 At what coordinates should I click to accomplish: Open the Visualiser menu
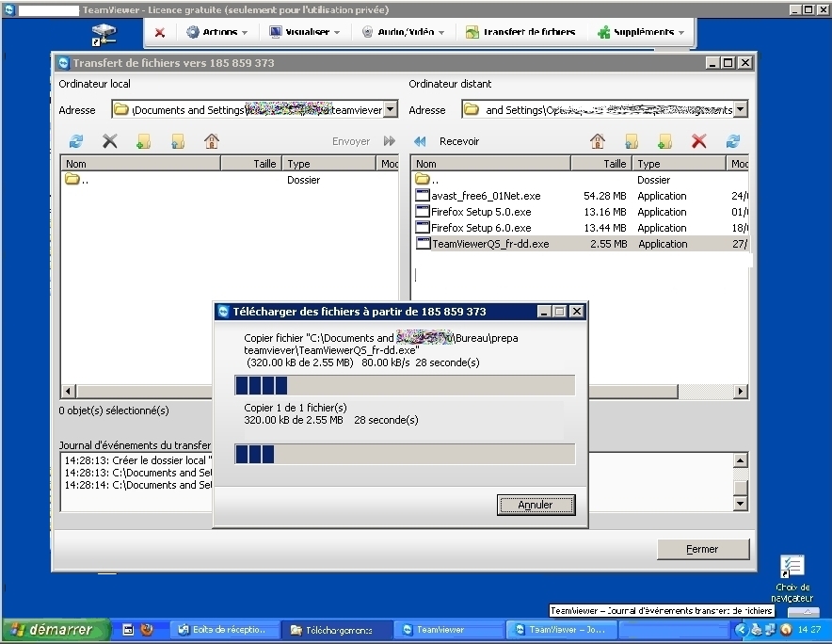tap(305, 32)
